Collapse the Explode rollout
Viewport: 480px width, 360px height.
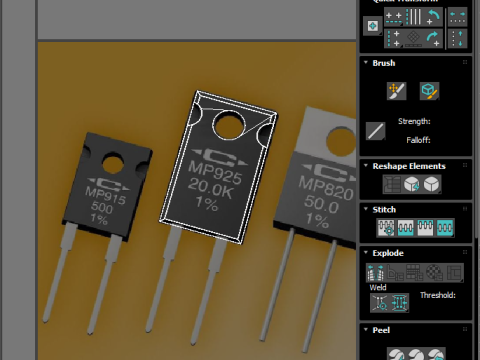[x=366, y=252]
